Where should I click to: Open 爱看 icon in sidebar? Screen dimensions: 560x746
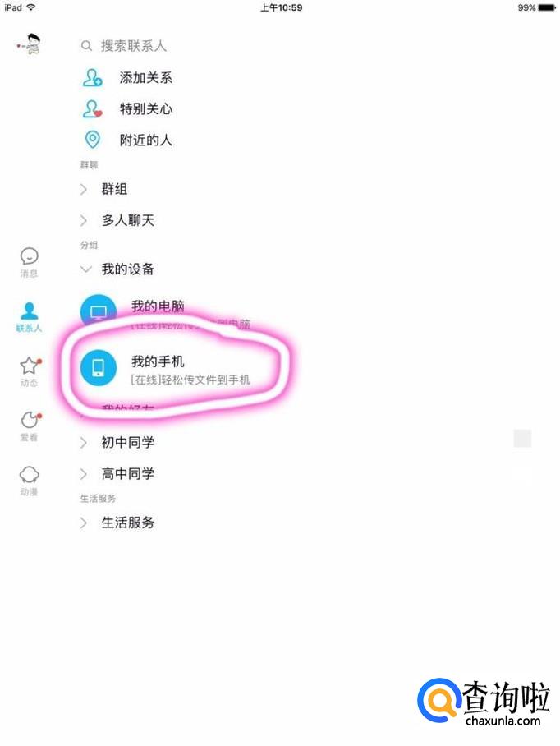tap(30, 426)
